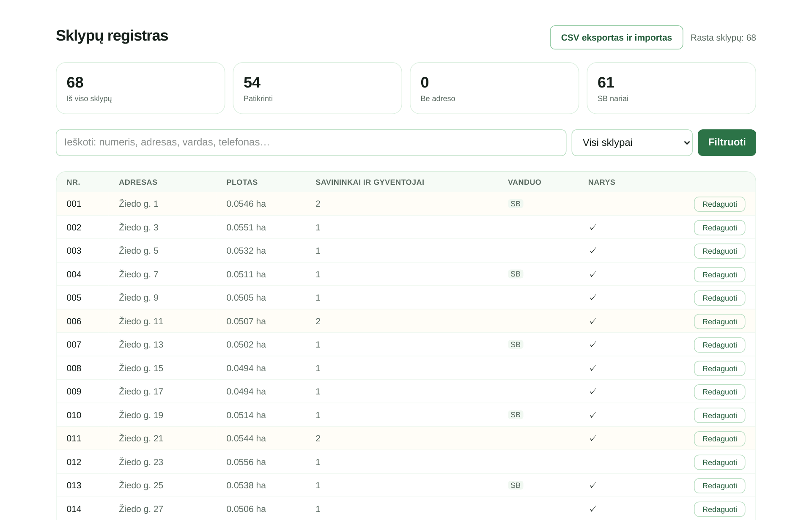Click the Patikrinti stats card
Screen dimensions: 812x520
point(318,88)
